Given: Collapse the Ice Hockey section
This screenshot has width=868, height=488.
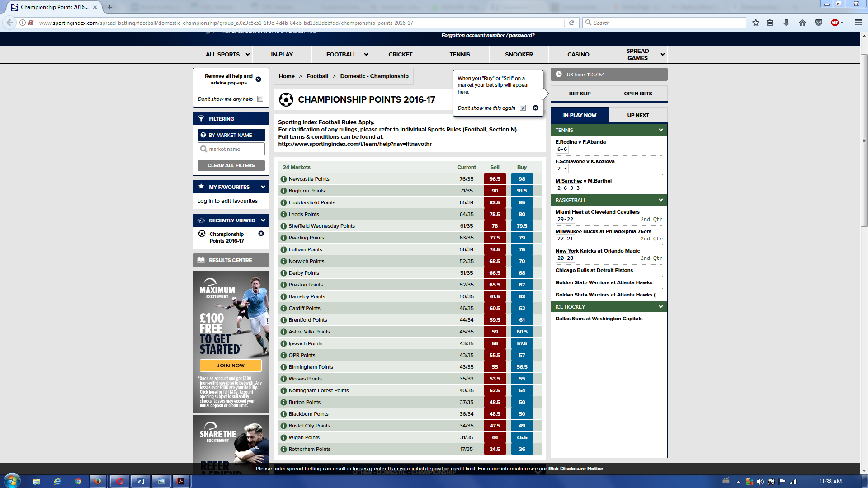Looking at the screenshot, I should pyautogui.click(x=660, y=307).
